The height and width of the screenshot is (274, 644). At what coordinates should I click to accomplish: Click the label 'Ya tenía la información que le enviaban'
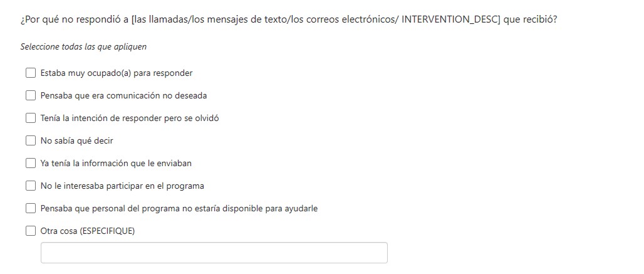(116, 163)
